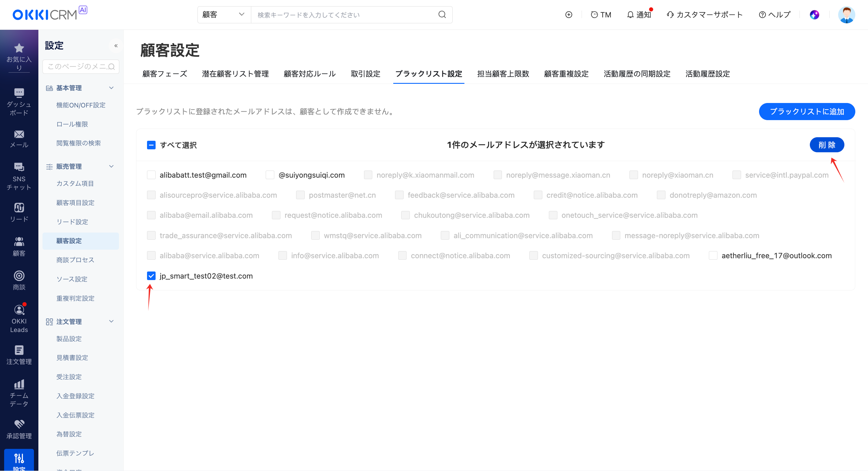Click the service@intl.paypal.com checkbox
The image size is (868, 471).
(737, 175)
